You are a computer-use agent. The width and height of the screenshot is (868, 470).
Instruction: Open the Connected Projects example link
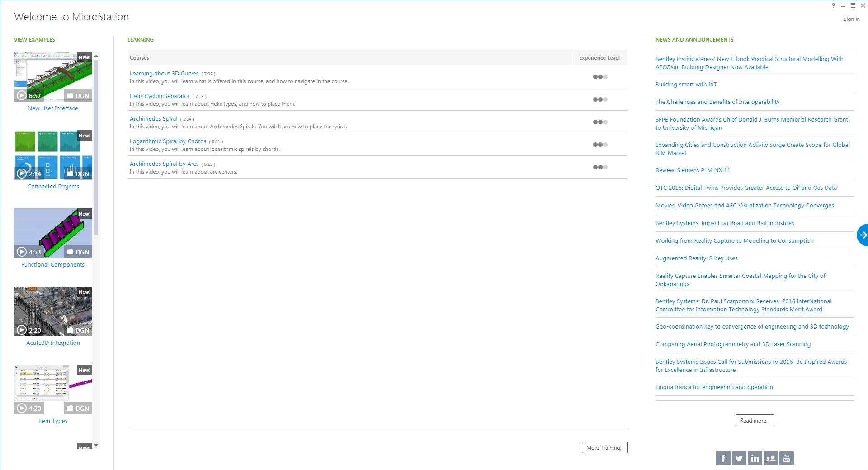(53, 186)
